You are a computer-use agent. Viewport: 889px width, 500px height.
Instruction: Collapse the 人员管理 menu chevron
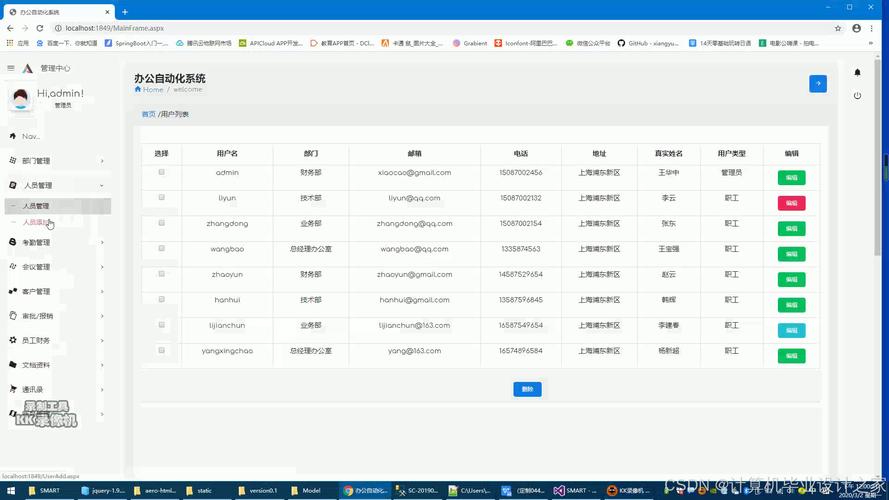pos(102,186)
